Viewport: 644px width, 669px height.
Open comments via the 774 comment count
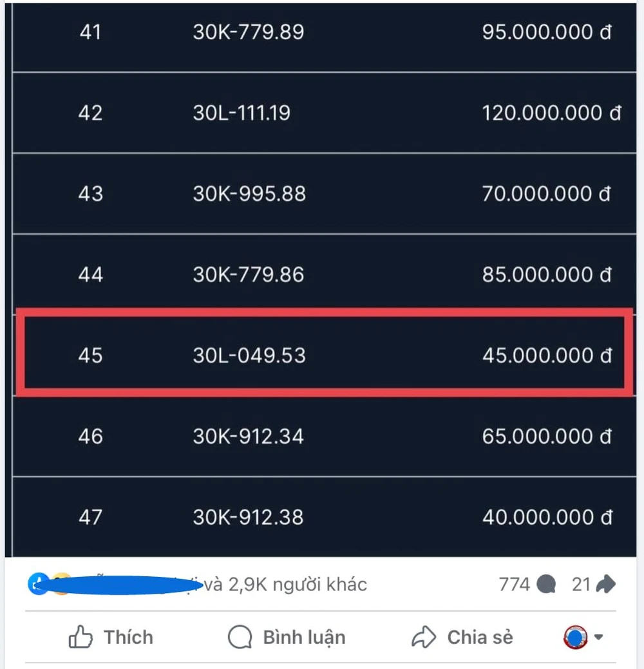pos(526,584)
